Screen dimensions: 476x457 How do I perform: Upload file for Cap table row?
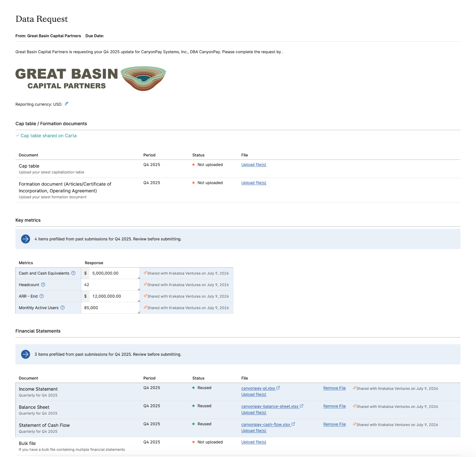[x=254, y=164]
